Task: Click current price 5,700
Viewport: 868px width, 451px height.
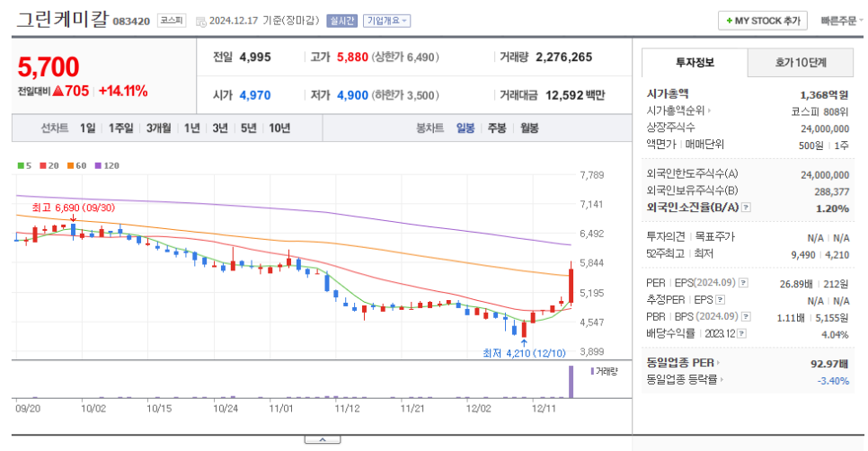Action: [49, 67]
